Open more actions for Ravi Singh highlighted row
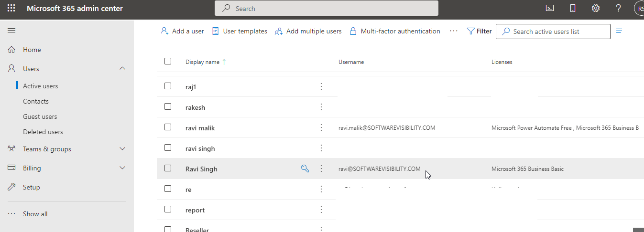The width and height of the screenshot is (644, 232). coord(321,169)
